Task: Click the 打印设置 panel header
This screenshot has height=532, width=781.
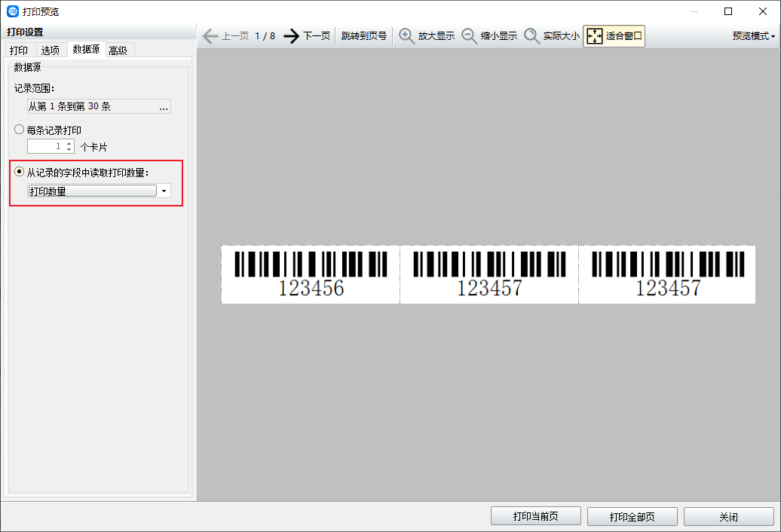Action: coord(25,32)
